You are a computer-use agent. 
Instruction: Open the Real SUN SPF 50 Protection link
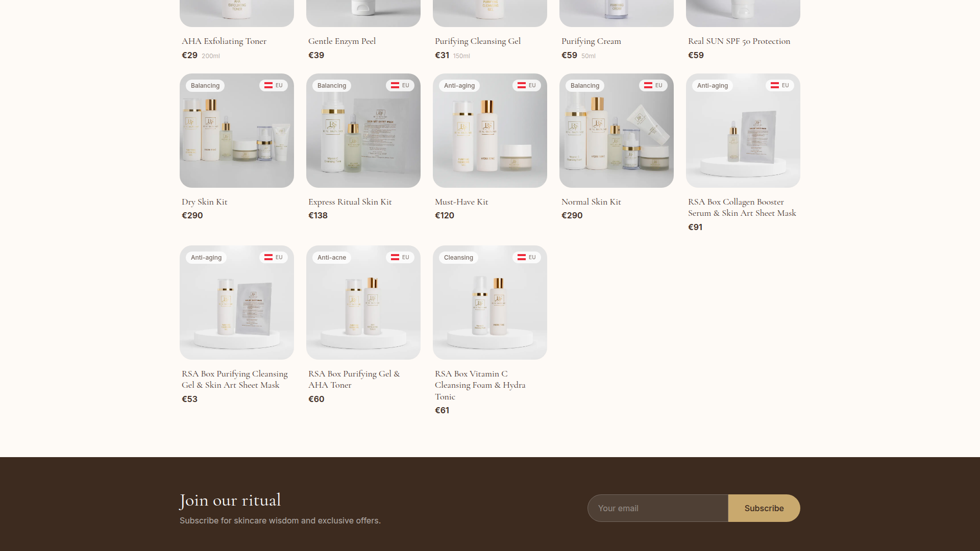pos(739,41)
